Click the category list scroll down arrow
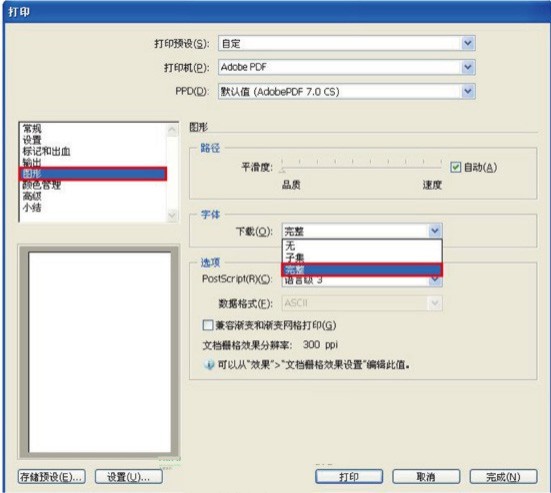The width and height of the screenshot is (551, 493). [172, 215]
